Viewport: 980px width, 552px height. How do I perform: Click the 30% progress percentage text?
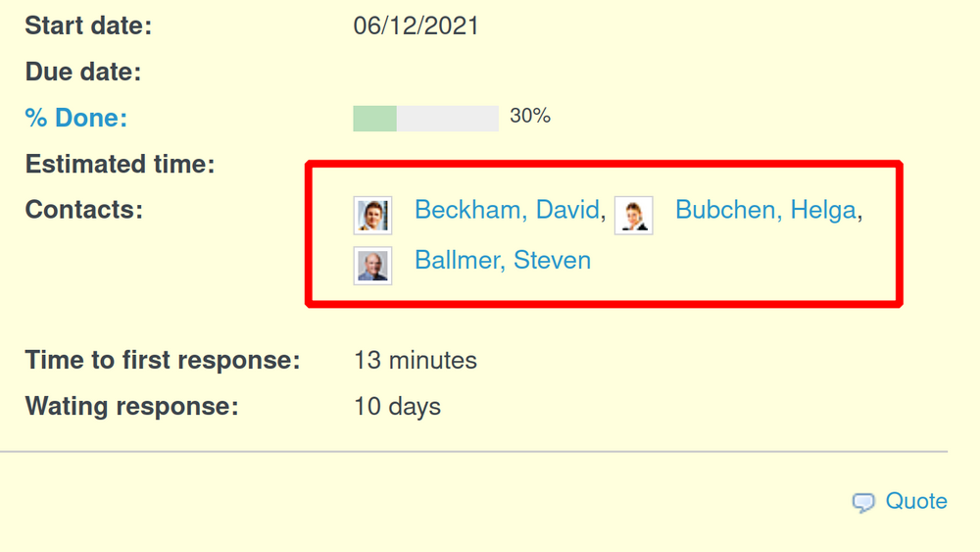coord(530,116)
